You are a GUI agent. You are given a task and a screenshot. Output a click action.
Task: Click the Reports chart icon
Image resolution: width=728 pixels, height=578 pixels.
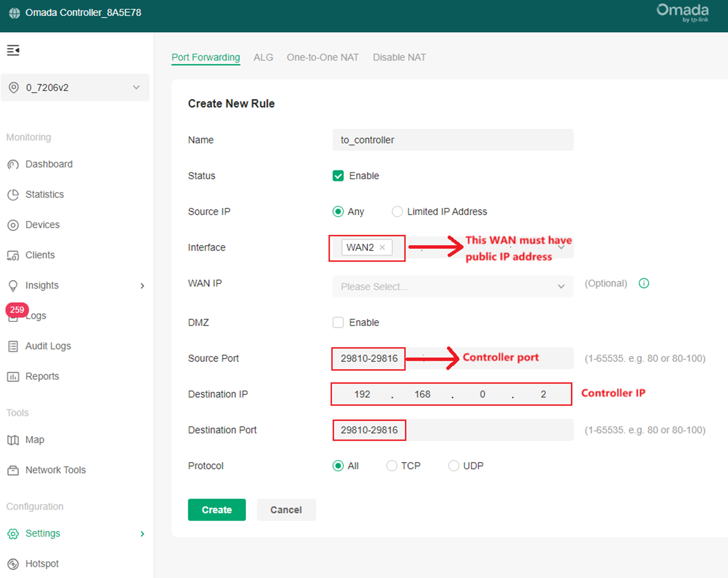(13, 377)
